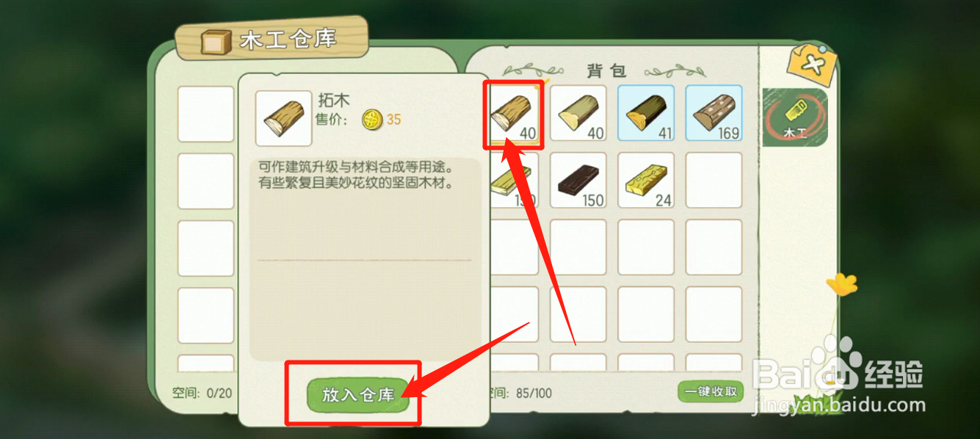Click the 背包 header label

(x=607, y=70)
